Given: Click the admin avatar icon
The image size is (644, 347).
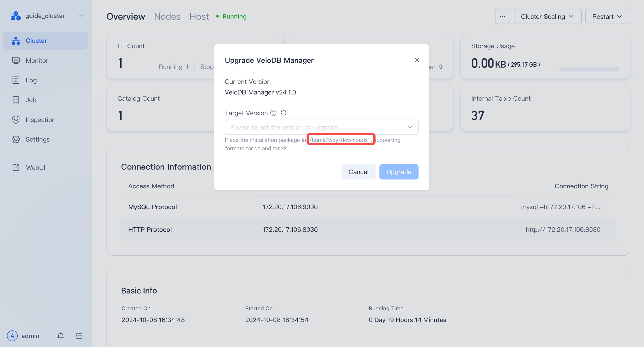Looking at the screenshot, I should (x=12, y=336).
